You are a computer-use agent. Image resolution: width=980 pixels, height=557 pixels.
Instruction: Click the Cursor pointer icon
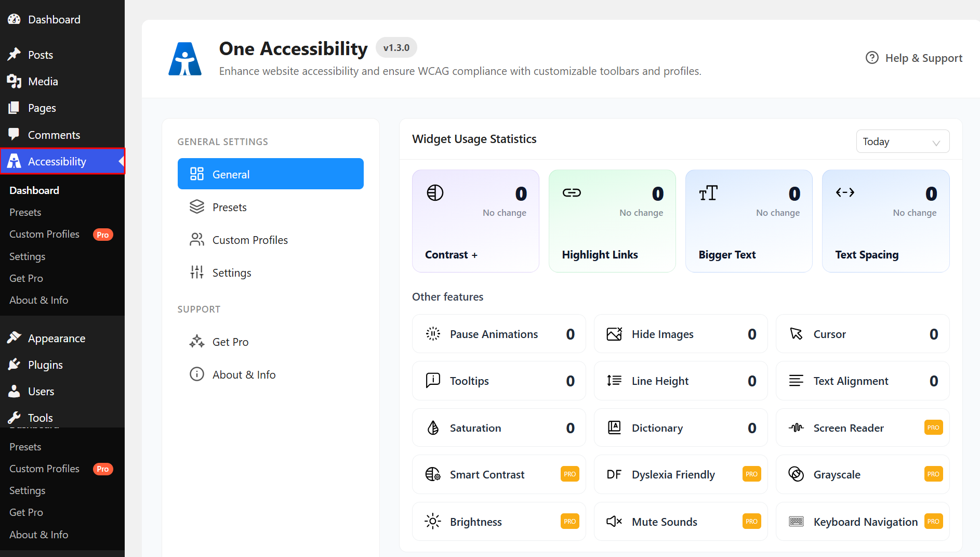[x=796, y=334]
